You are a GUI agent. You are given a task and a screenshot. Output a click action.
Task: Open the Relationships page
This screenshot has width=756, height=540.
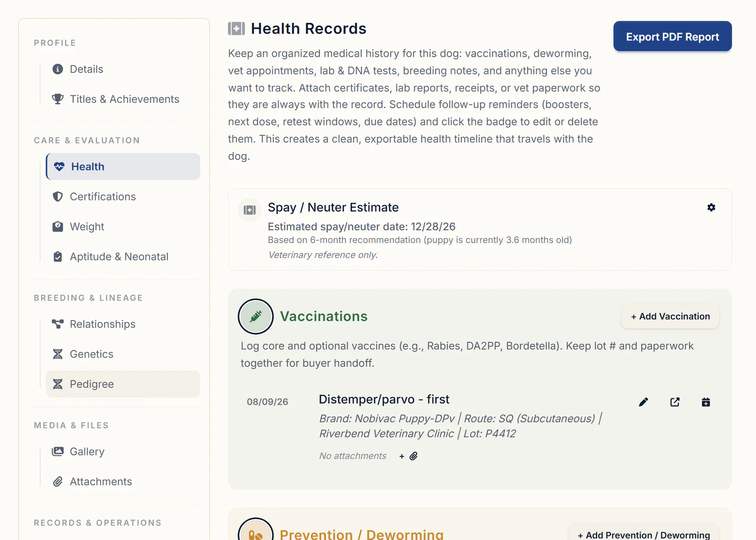point(123,324)
